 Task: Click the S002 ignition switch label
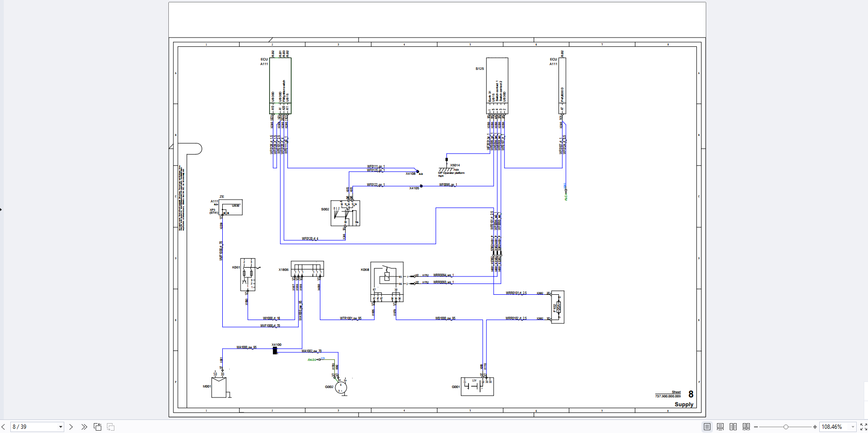[325, 209]
